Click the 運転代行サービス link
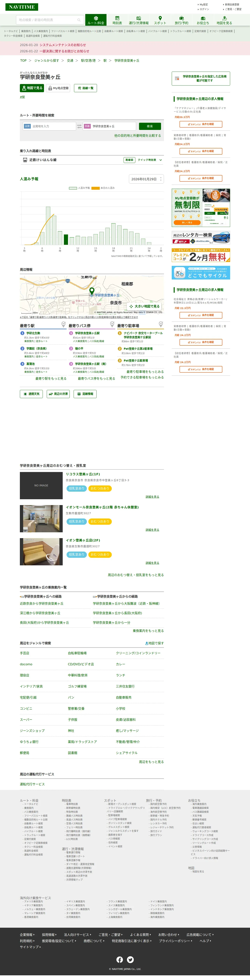 coord(32,784)
